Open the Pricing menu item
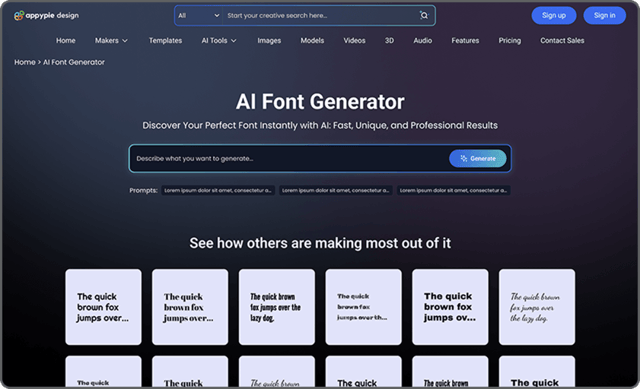The image size is (640, 389). tap(509, 40)
